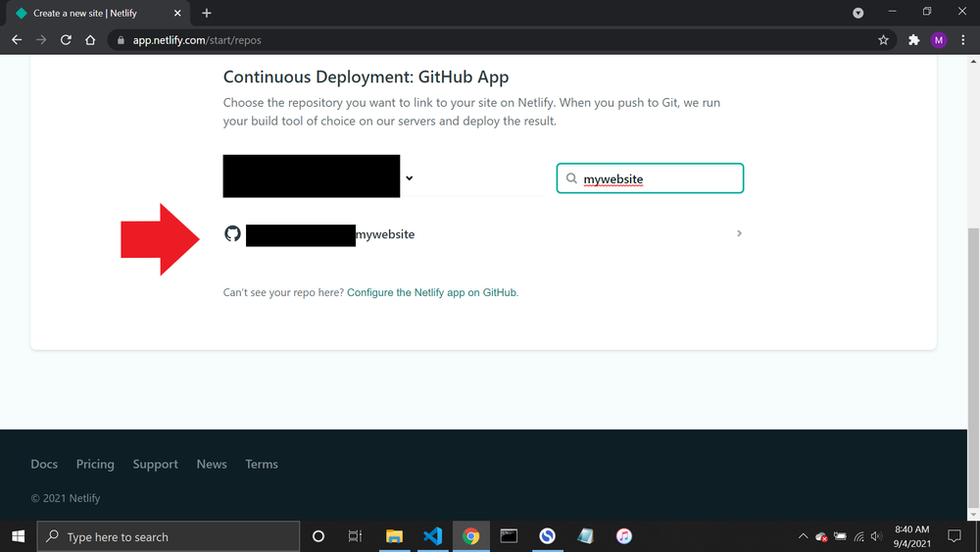Open the notepad-style app on taskbar
Screen dimensions: 980x552
click(x=585, y=536)
